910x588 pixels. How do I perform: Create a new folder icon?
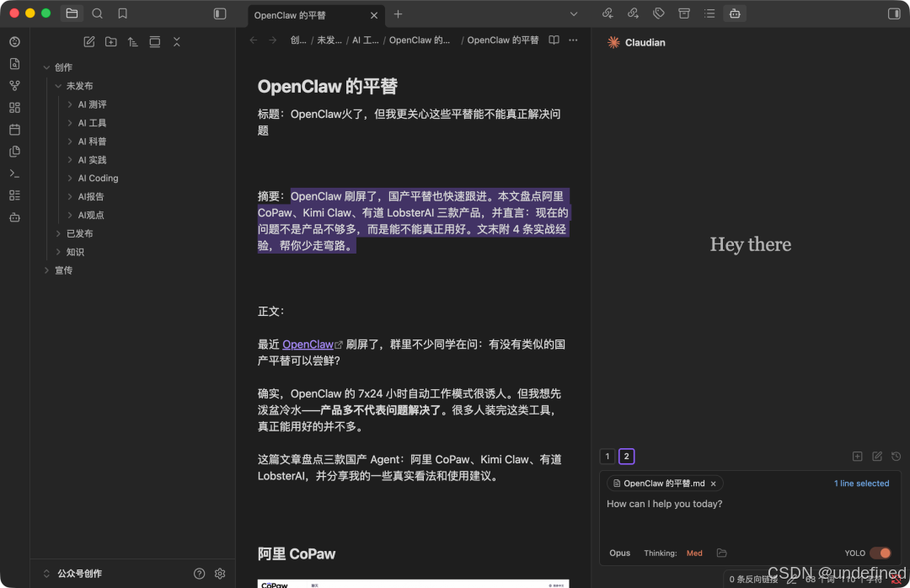tap(111, 42)
